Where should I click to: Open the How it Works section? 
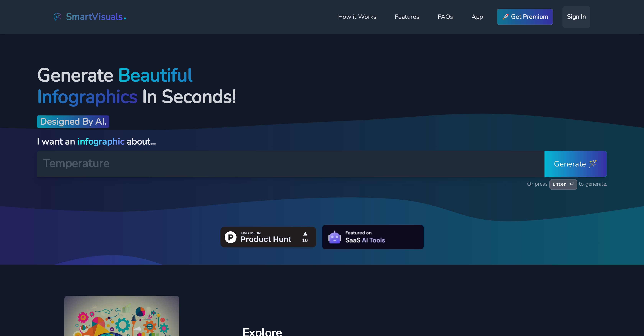[x=357, y=17]
